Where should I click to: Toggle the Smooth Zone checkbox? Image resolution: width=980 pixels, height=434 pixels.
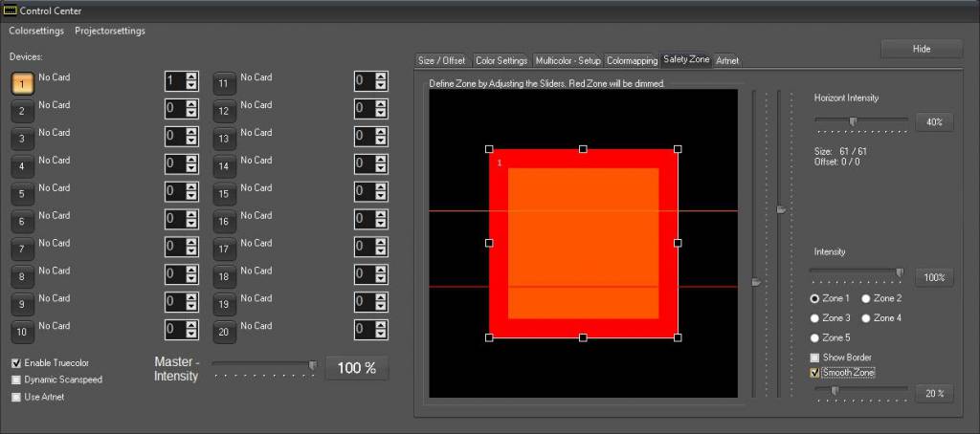pos(814,373)
